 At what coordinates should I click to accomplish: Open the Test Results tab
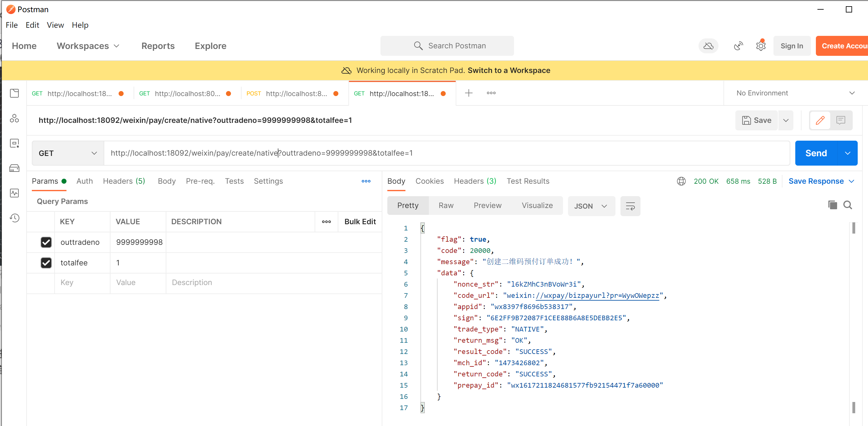click(528, 181)
